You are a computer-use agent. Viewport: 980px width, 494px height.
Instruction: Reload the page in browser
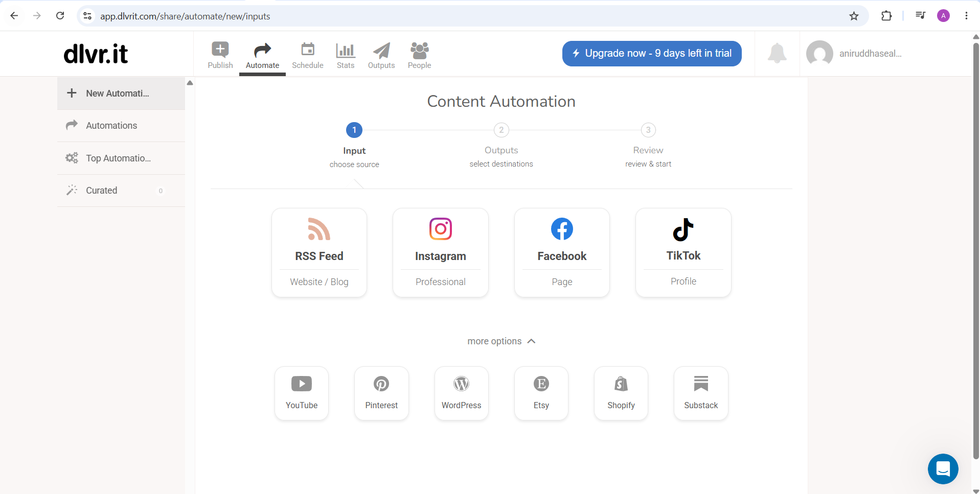coord(60,16)
